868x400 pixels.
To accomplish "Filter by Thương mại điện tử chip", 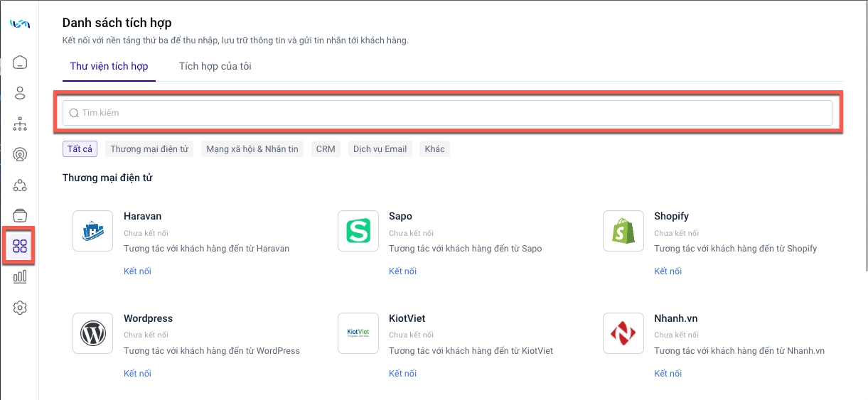I will (149, 149).
